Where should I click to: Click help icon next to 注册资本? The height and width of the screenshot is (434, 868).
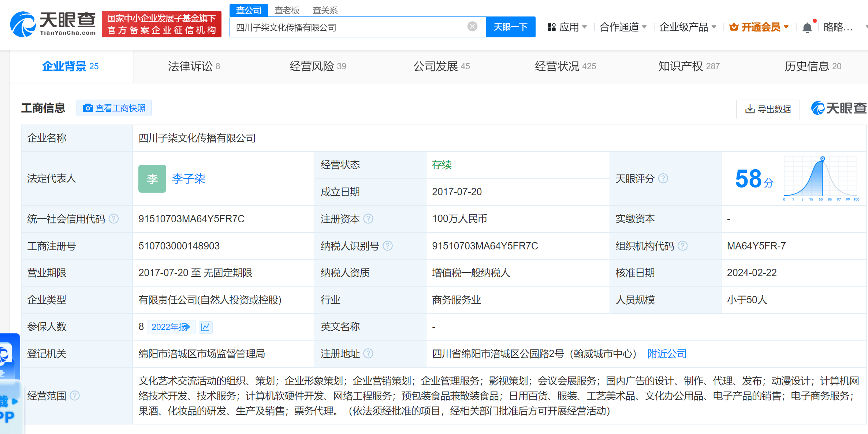tap(368, 219)
